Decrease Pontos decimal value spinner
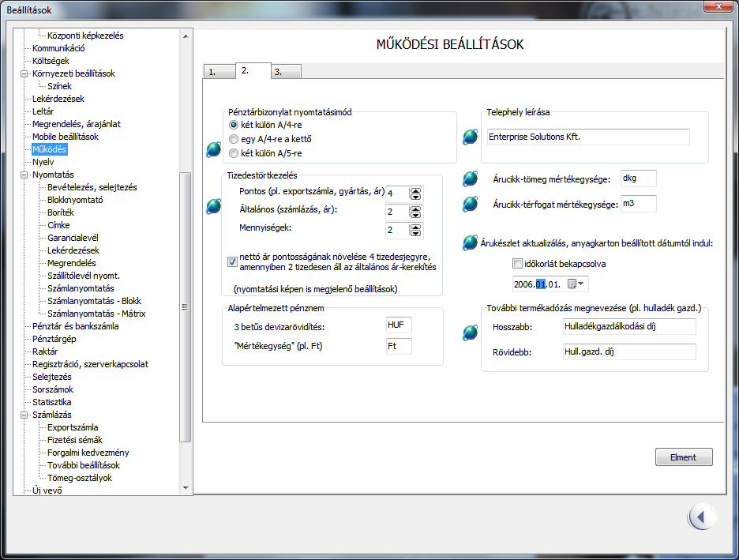 (x=415, y=197)
